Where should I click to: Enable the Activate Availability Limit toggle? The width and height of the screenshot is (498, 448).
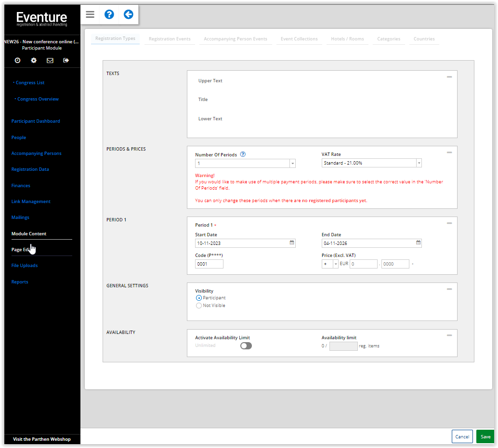tap(246, 346)
